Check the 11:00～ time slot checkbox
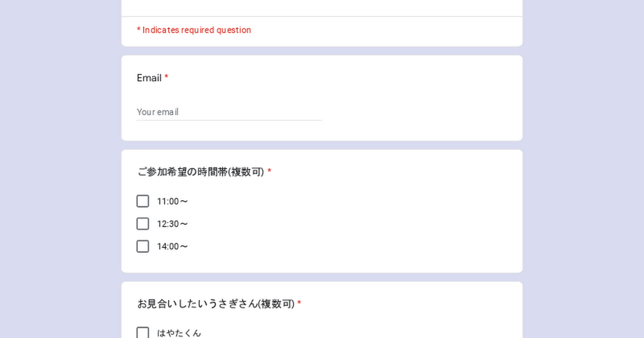644x338 pixels. (x=143, y=201)
